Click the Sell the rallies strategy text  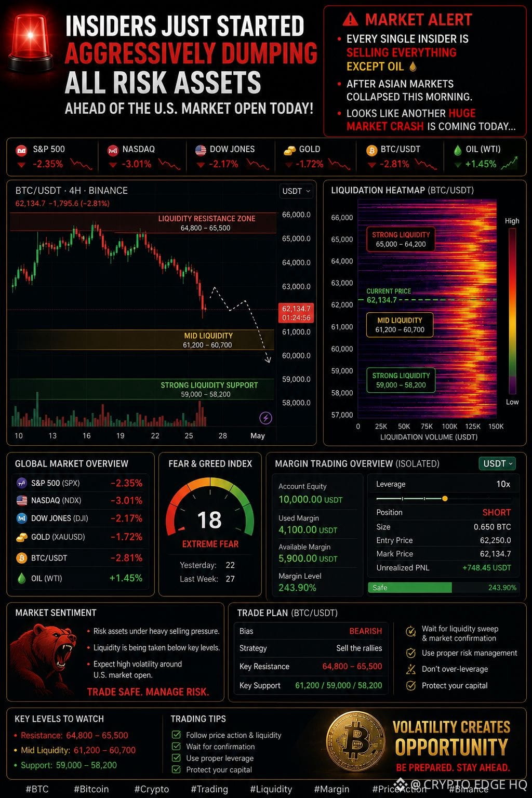pos(359,648)
